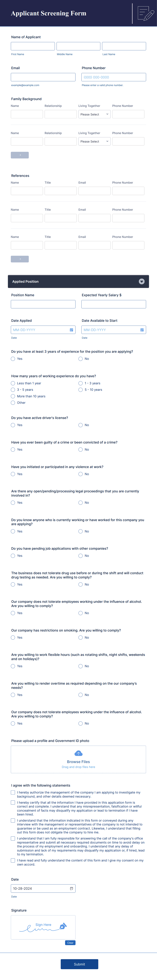Add another Family Background row
Viewport: 157px width, 980px height.
click(20, 155)
